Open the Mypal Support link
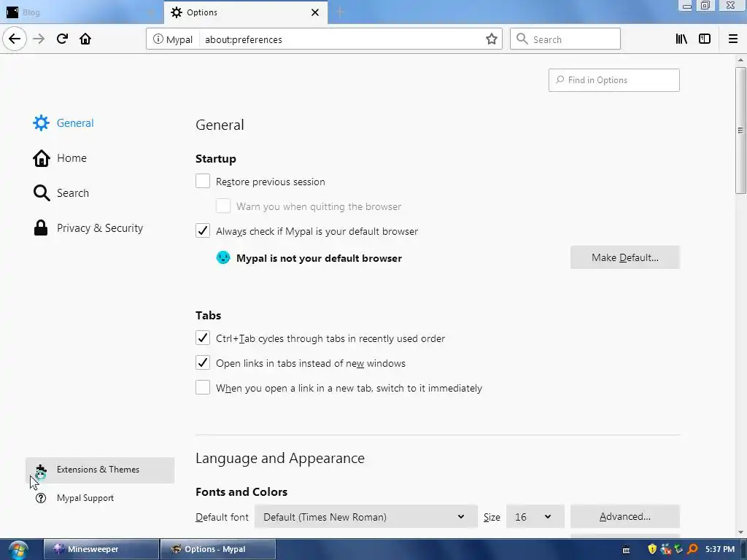Viewport: 747px width, 560px height. 85,498
